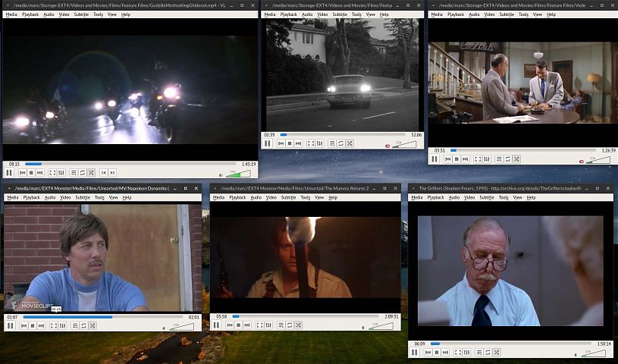Toggle loop mode in Godzilla window
This screenshot has width=618, height=364.
tap(83, 173)
